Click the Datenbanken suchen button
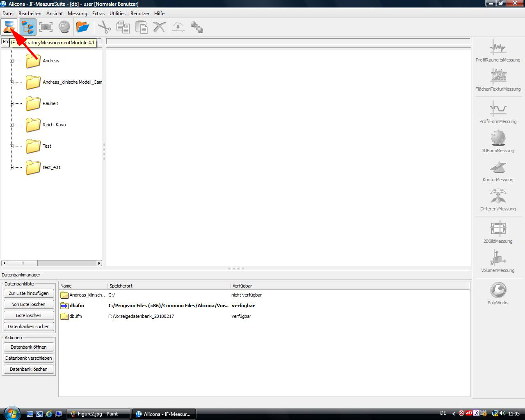The image size is (525, 420). pos(29,326)
